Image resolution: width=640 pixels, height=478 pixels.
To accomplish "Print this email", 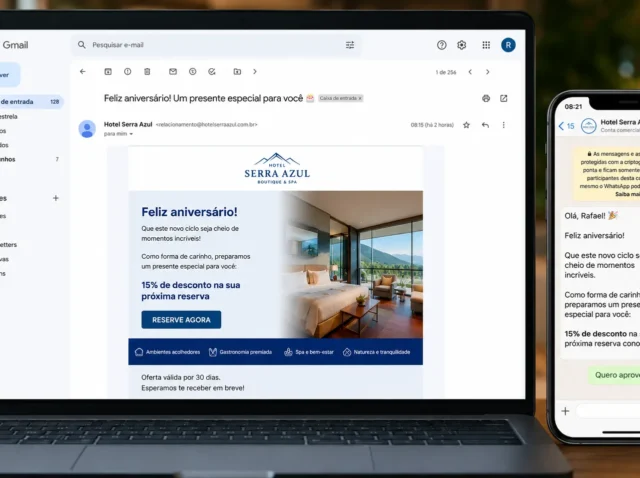I will (x=486, y=98).
